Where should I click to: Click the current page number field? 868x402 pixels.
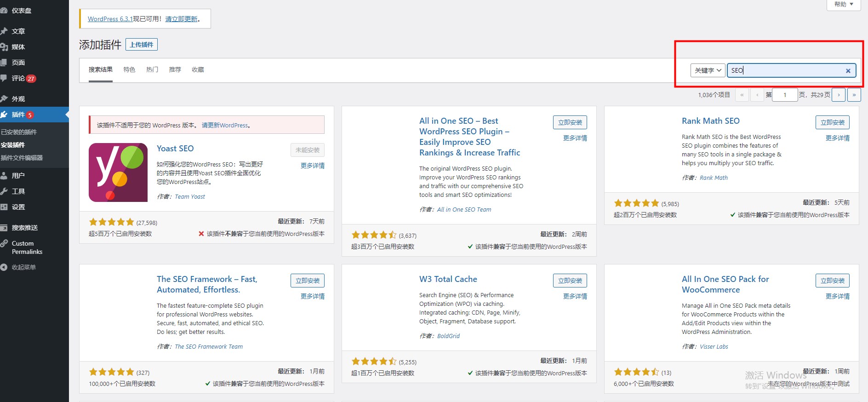coord(785,95)
